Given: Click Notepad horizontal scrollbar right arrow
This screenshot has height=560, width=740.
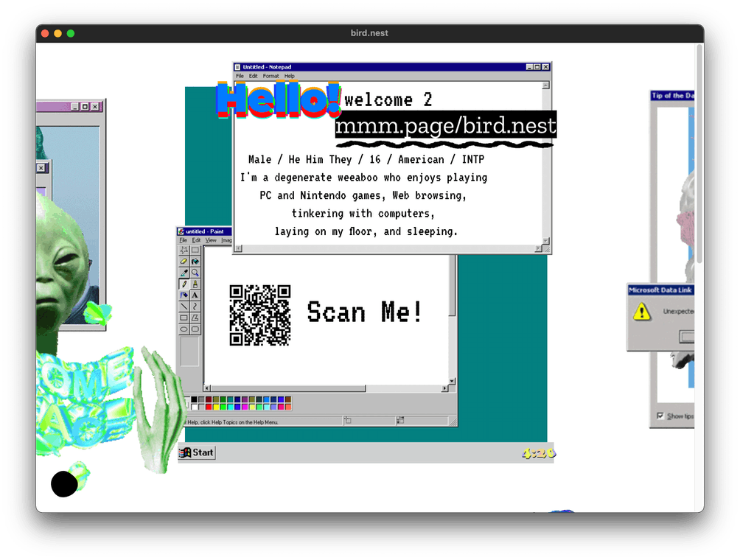Looking at the screenshot, I should [538, 248].
